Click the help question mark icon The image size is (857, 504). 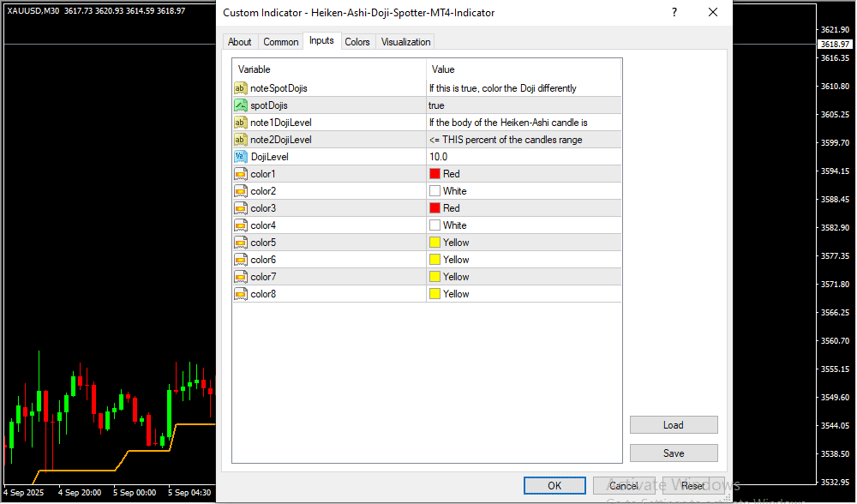[674, 13]
